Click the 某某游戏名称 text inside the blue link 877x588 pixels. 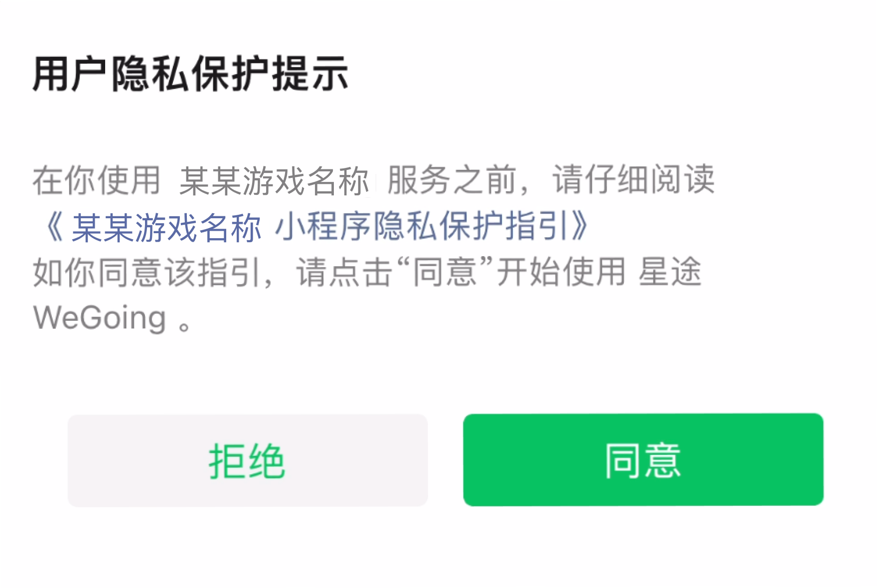pyautogui.click(x=166, y=227)
